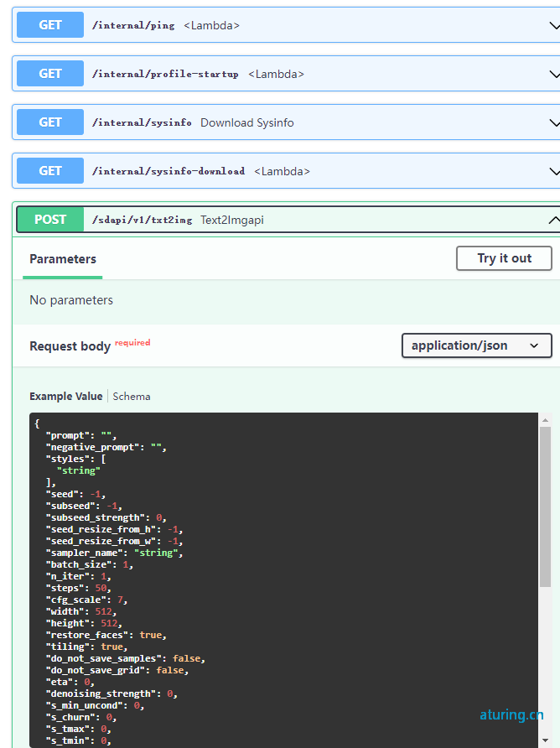The image size is (560, 748).
Task: Click the scroll down arrow in code box
Action: 545,740
